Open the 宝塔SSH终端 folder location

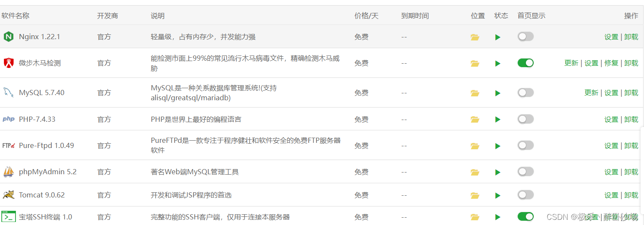coord(475,217)
